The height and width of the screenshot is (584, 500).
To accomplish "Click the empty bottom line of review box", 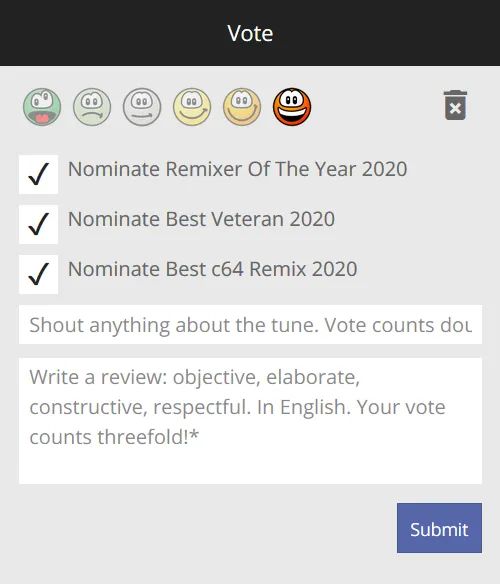I will click(x=250, y=466).
